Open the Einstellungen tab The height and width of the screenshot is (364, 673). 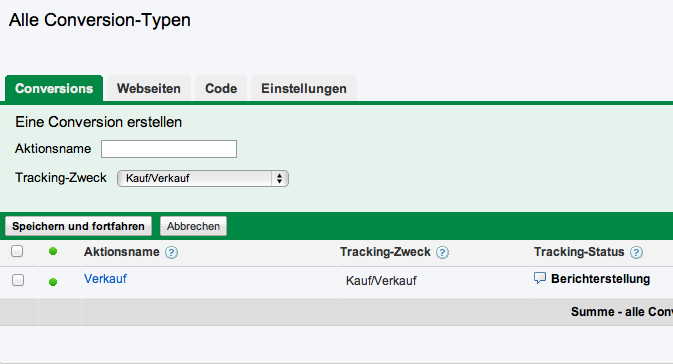(304, 88)
